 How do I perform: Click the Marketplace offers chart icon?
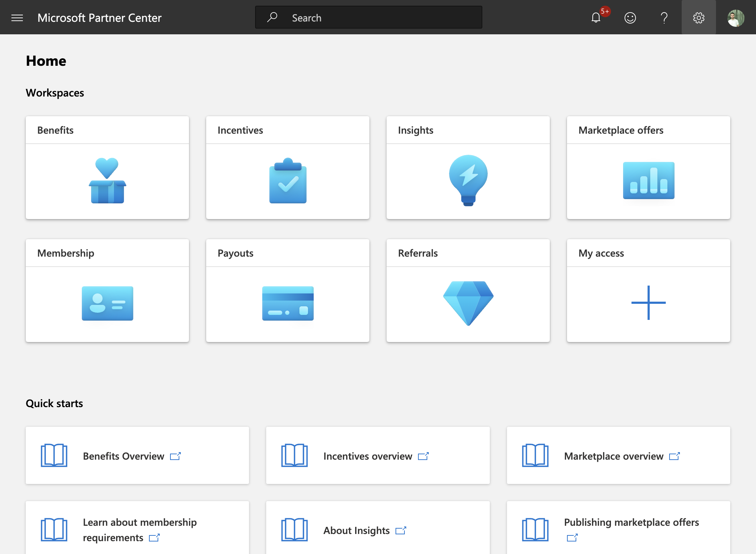pos(648,180)
